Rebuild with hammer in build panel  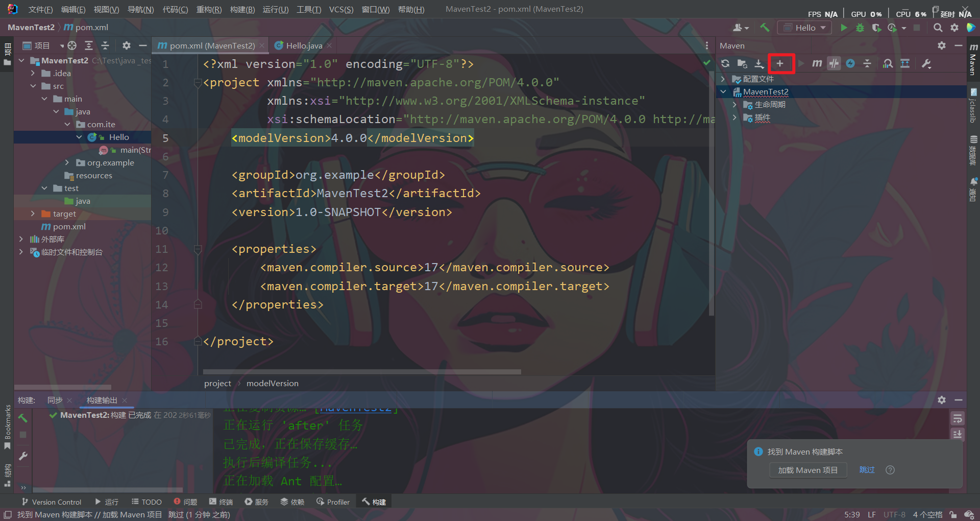tap(23, 418)
